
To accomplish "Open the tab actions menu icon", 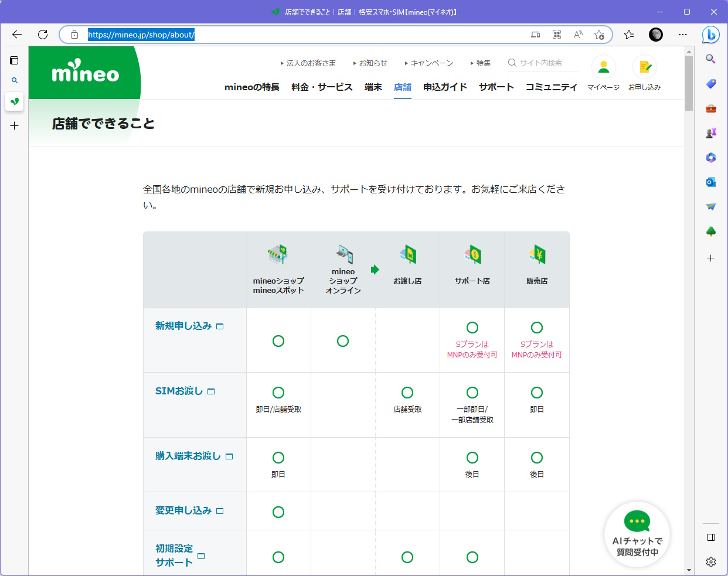I will [x=14, y=60].
